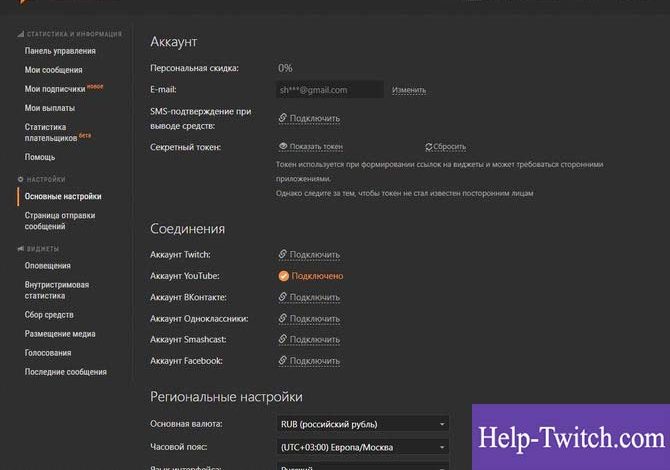The image size is (670, 470).
Task: Click gear icon beside Настройки header
Action: tap(20, 179)
